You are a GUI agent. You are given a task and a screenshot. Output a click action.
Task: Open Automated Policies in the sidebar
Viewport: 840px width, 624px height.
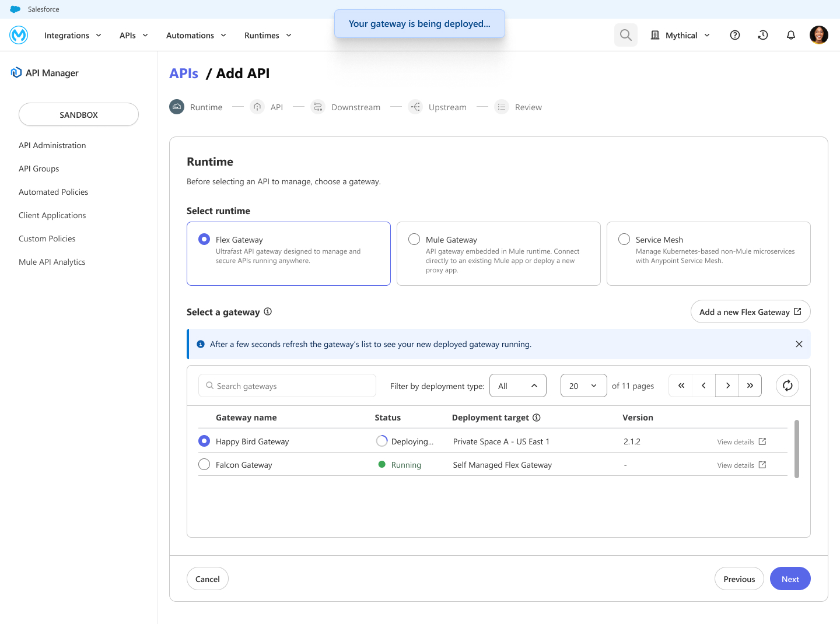click(54, 192)
